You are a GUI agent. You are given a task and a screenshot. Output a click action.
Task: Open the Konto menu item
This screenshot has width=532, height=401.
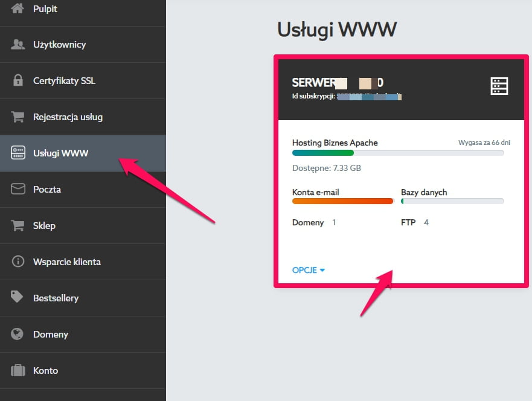tap(83, 370)
